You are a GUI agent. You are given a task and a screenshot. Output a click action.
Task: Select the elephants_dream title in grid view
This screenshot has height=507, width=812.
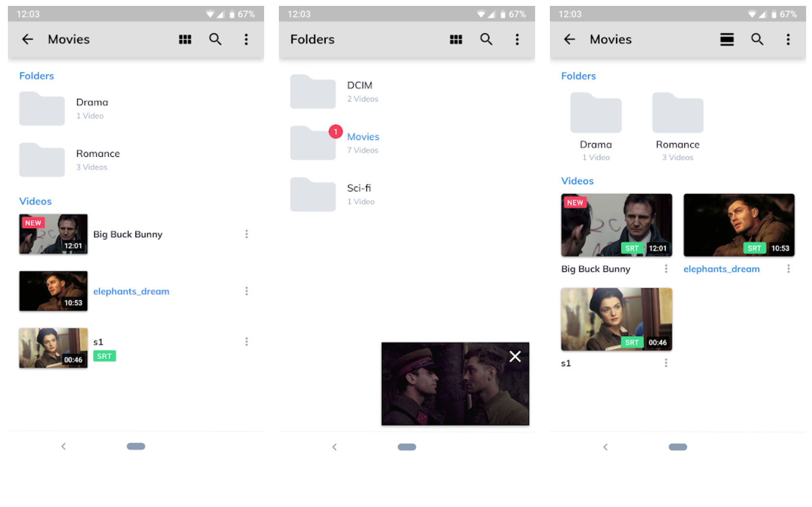[x=722, y=269]
